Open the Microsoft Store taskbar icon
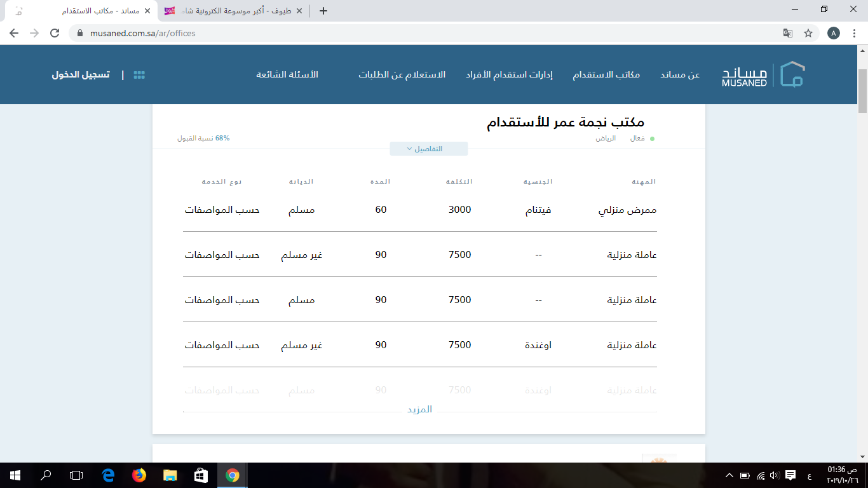868x488 pixels. [x=201, y=475]
